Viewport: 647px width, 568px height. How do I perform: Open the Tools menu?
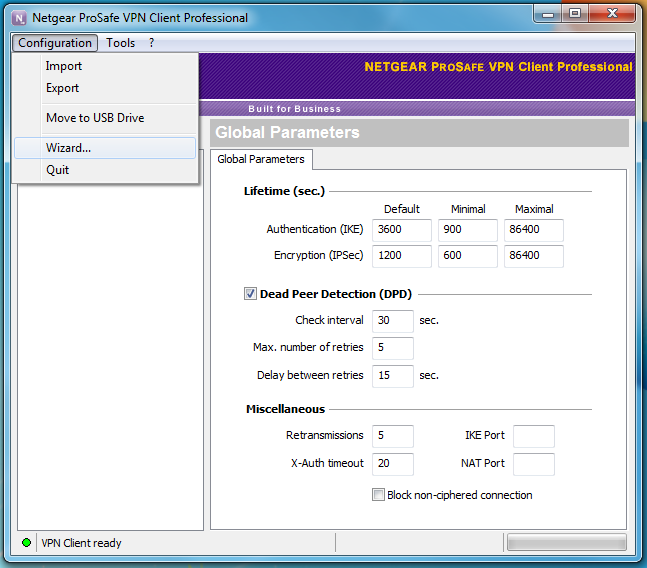[x=120, y=43]
